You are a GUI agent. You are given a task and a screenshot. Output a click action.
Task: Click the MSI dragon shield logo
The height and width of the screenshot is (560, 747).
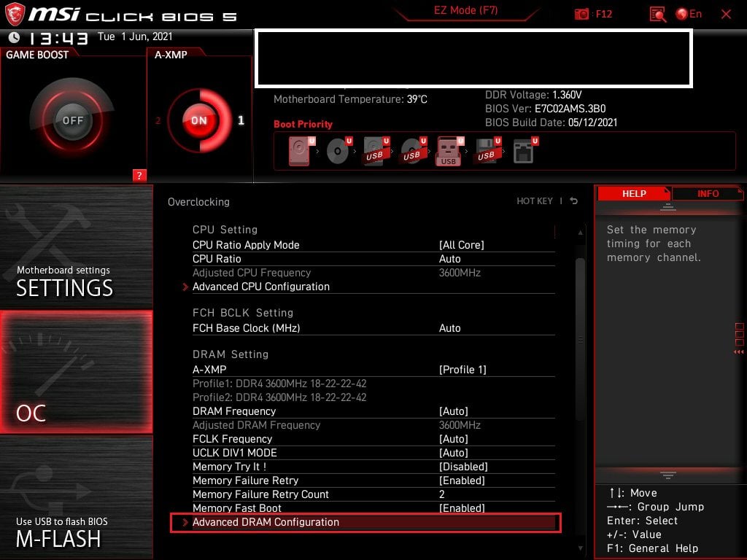coord(15,14)
